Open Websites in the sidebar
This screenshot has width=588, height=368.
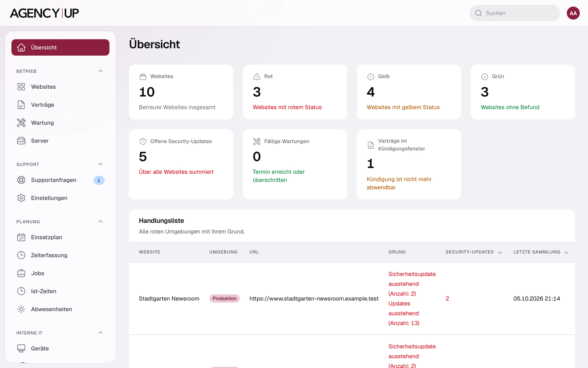(60, 87)
